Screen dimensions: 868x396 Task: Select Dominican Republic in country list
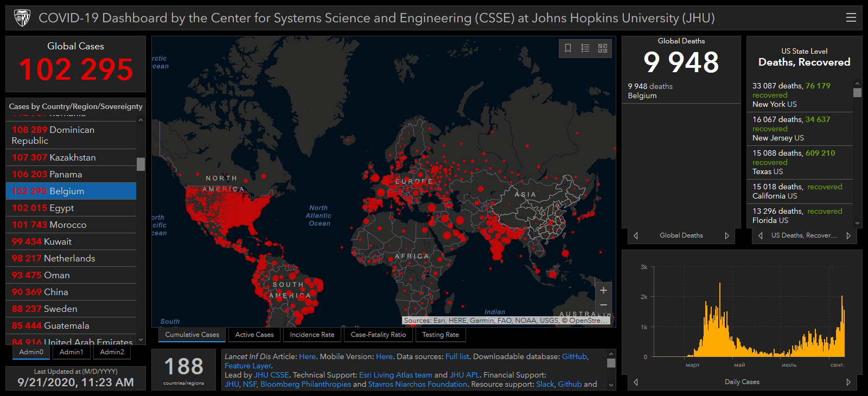(x=71, y=135)
